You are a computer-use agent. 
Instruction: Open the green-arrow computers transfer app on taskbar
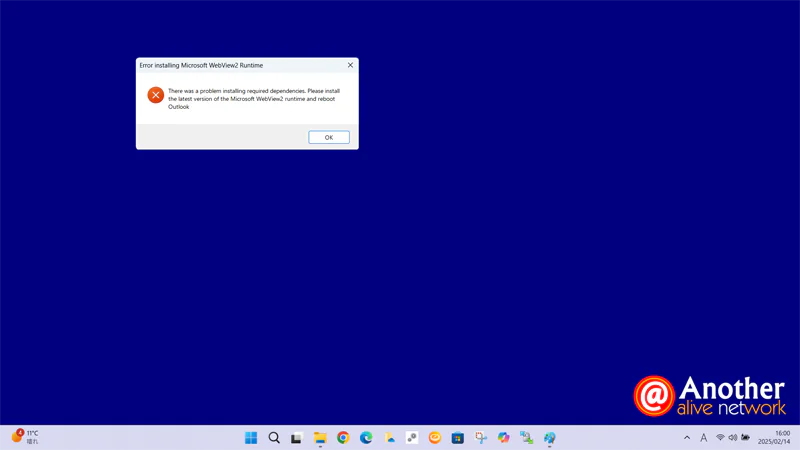click(x=527, y=438)
